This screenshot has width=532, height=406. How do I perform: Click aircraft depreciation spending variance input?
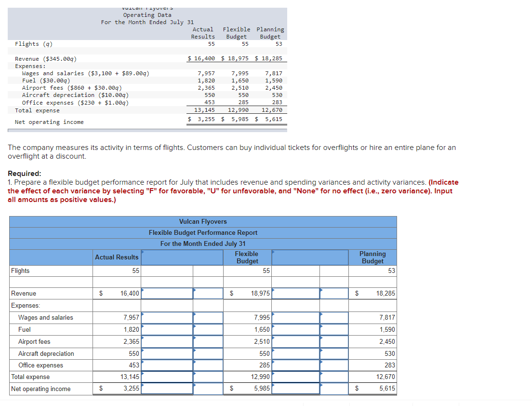pos(167,353)
